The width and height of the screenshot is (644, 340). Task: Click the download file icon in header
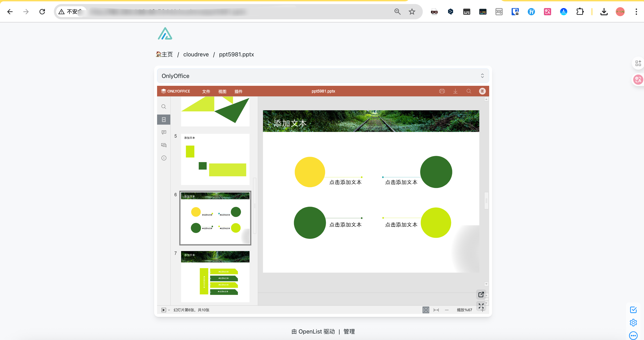(x=455, y=91)
